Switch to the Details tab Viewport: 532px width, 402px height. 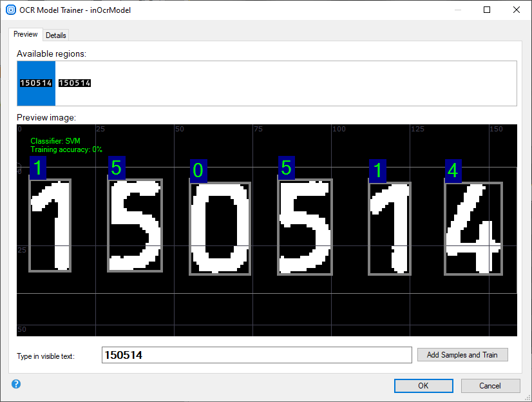pyautogui.click(x=56, y=35)
